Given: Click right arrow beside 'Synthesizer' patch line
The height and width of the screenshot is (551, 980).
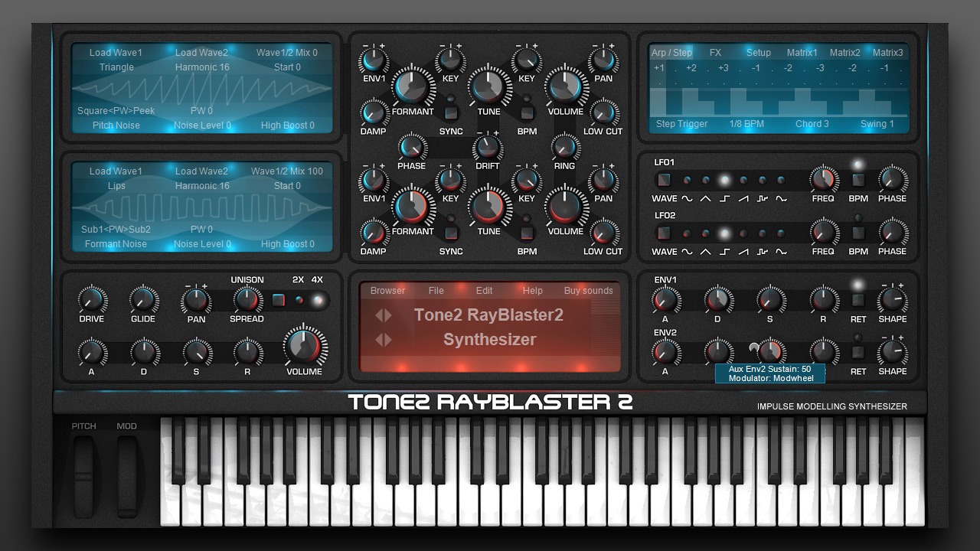Looking at the screenshot, I should coord(388,340).
